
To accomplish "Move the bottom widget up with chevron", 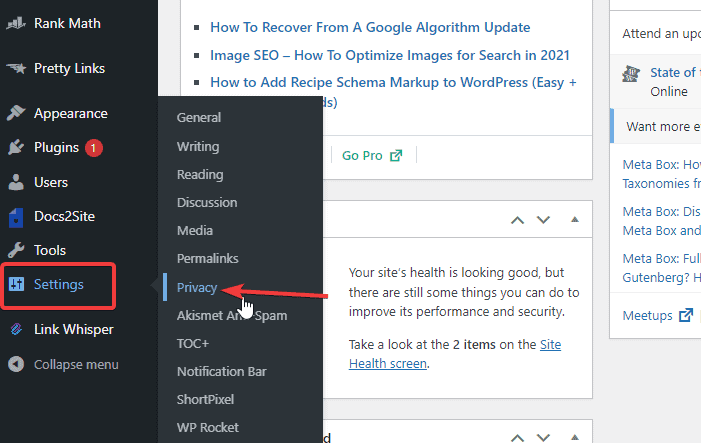I will click(517, 438).
